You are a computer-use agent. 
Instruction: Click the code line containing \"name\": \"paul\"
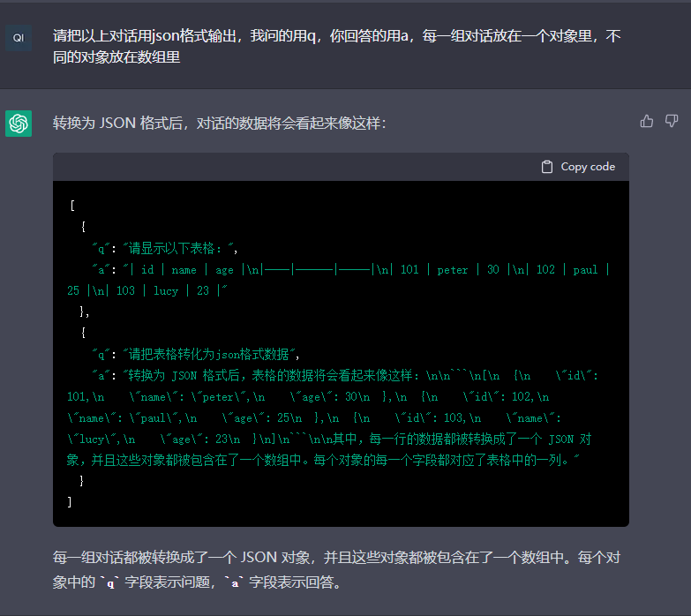(x=314, y=417)
